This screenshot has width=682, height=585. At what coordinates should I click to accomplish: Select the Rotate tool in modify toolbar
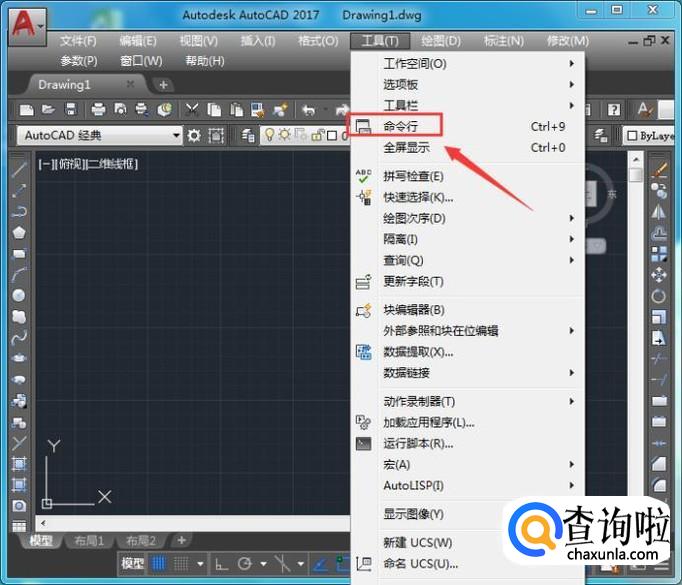click(x=659, y=296)
